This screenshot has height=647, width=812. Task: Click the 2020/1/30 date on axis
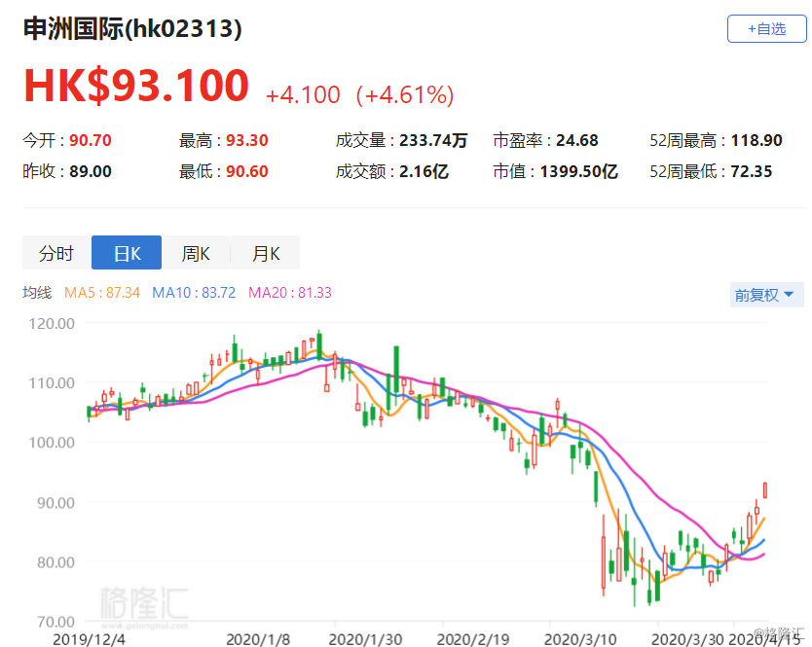click(x=365, y=640)
